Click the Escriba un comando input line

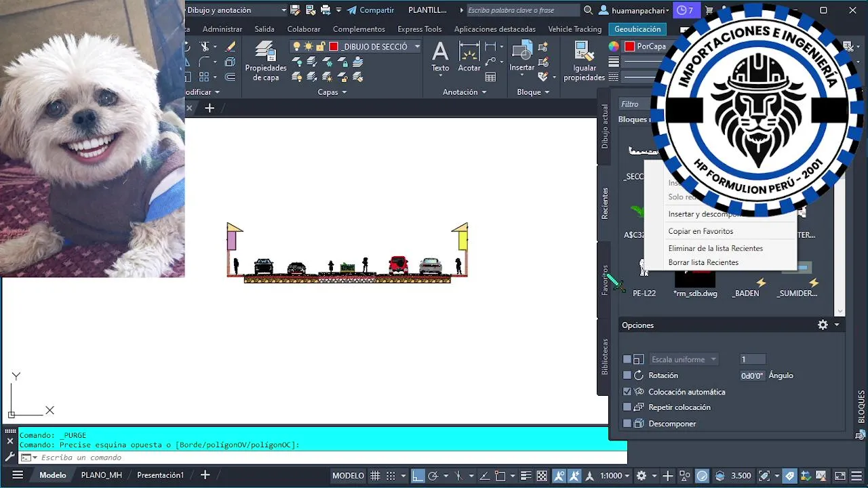[x=322, y=457]
